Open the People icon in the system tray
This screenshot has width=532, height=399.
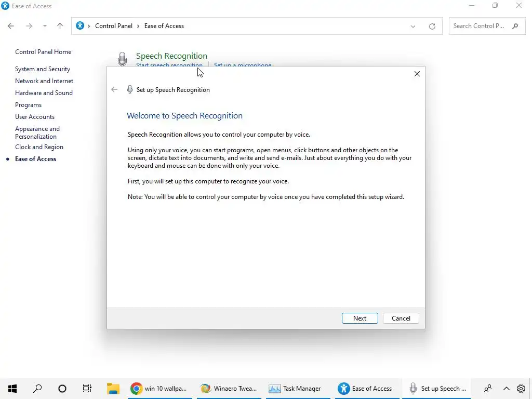click(x=487, y=389)
